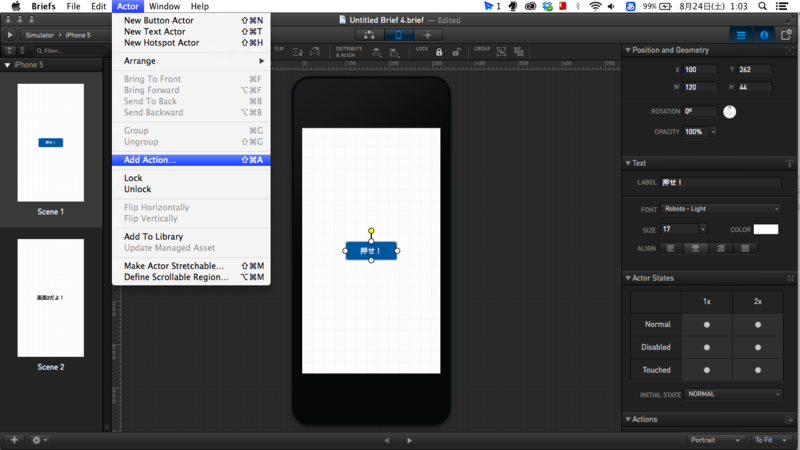Collapse the Position and Geometry section
Screen dimensions: 800x450
(628, 50)
